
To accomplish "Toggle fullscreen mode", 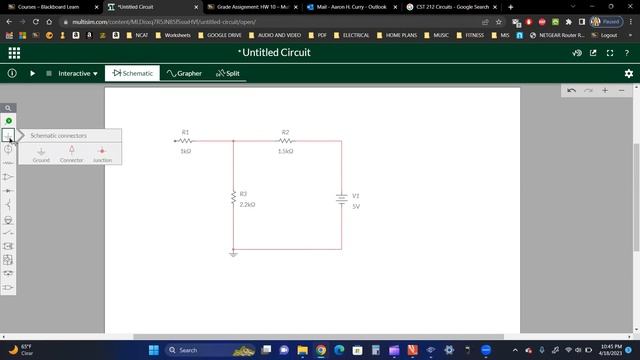I will (610, 53).
